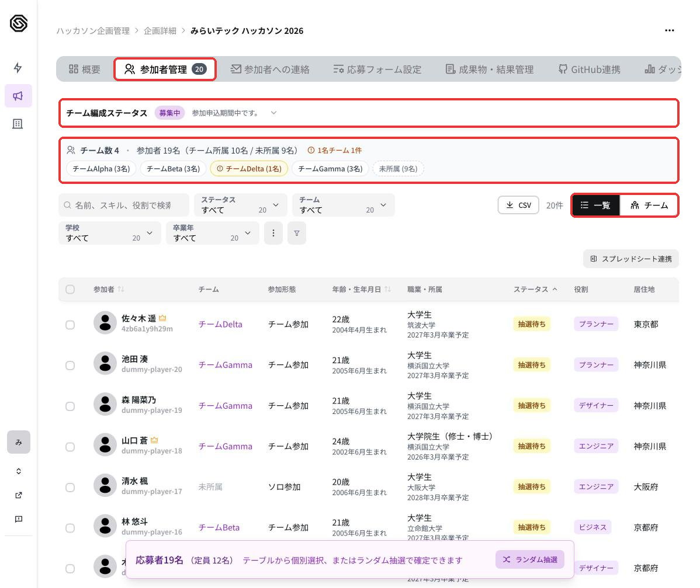
Task: Click crown icon next to 山口 蒼
Action: coord(154,440)
